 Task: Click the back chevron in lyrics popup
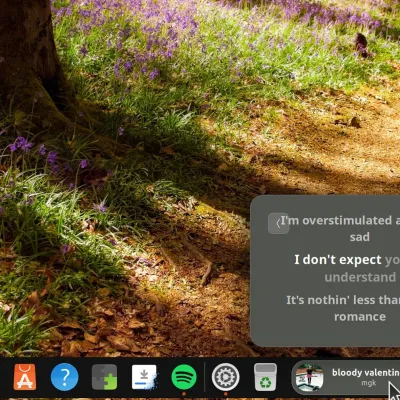[278, 223]
